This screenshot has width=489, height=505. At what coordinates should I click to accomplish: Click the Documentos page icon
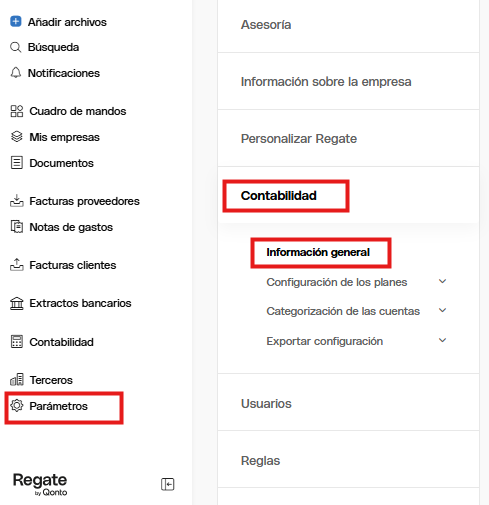[x=17, y=163]
